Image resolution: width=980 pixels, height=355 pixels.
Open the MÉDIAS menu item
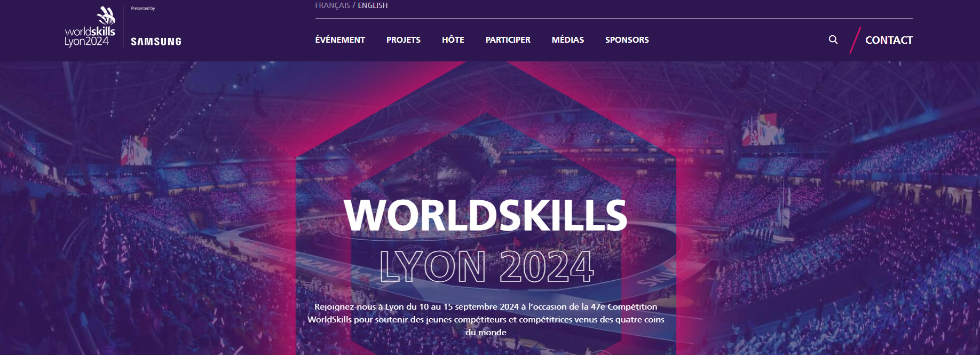568,40
